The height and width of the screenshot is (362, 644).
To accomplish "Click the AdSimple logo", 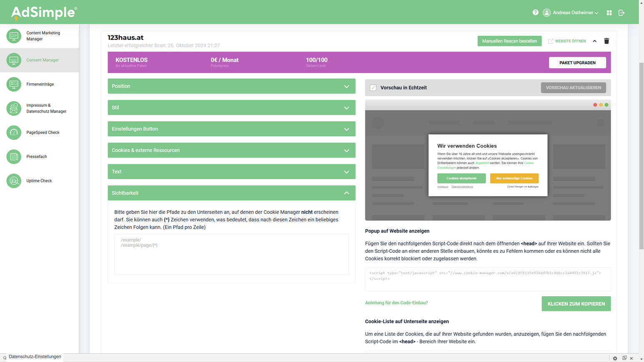I will (x=44, y=13).
